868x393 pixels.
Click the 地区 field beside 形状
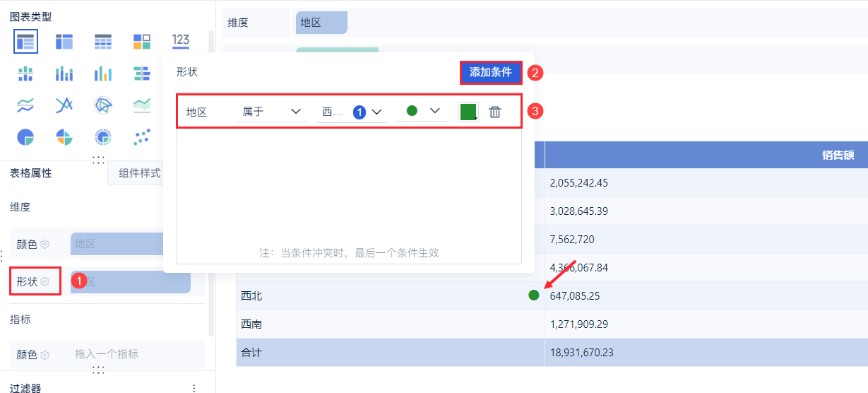[131, 282]
